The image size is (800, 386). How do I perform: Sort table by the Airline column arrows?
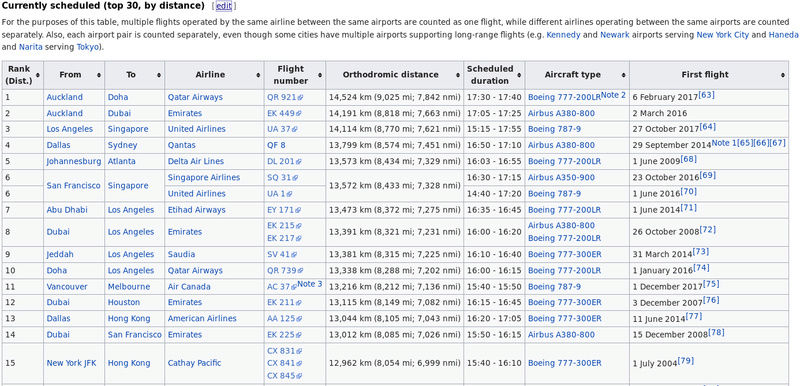point(259,75)
